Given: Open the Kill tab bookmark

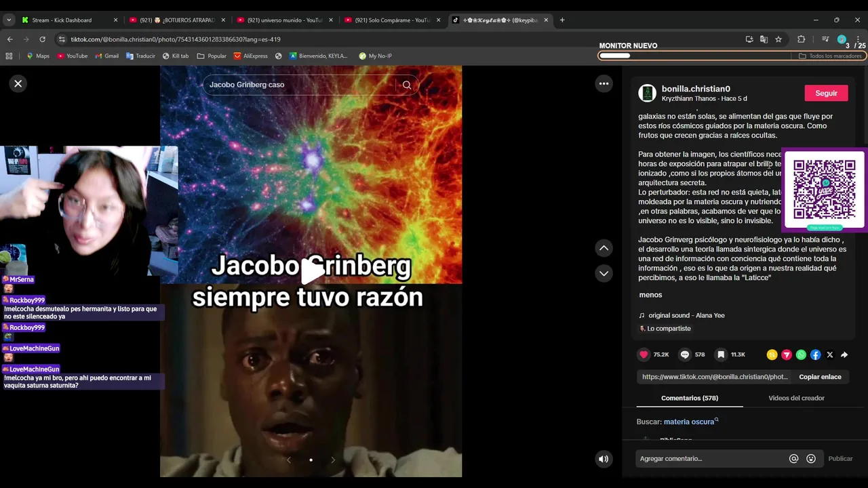Looking at the screenshot, I should click(176, 56).
